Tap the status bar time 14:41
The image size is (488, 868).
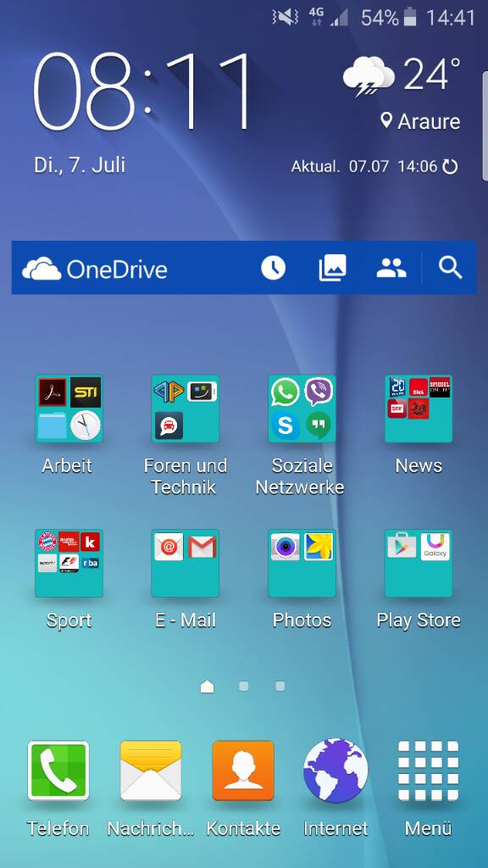coord(451,18)
